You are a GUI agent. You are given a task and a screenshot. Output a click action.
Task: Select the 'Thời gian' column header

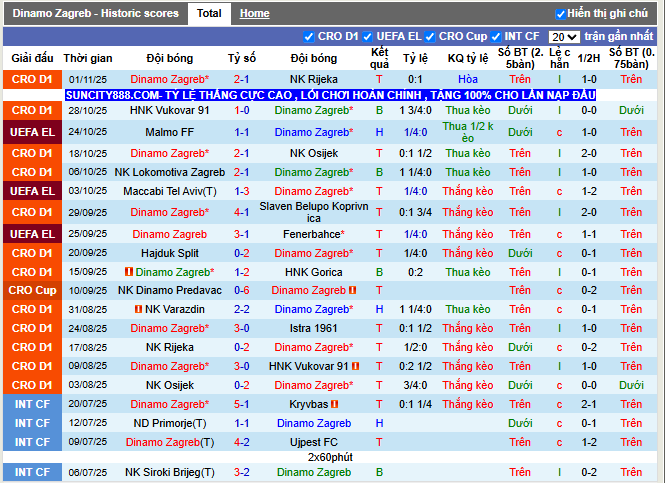tap(88, 58)
